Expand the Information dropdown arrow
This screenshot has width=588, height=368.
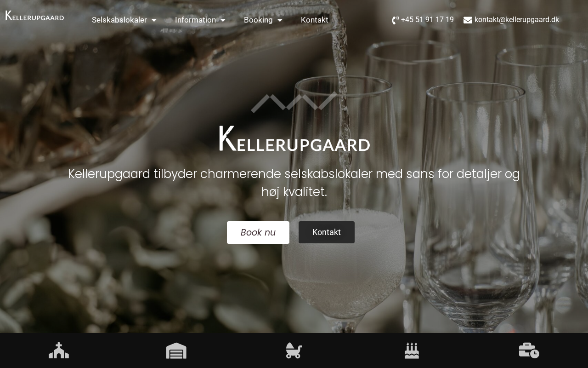coord(223,20)
